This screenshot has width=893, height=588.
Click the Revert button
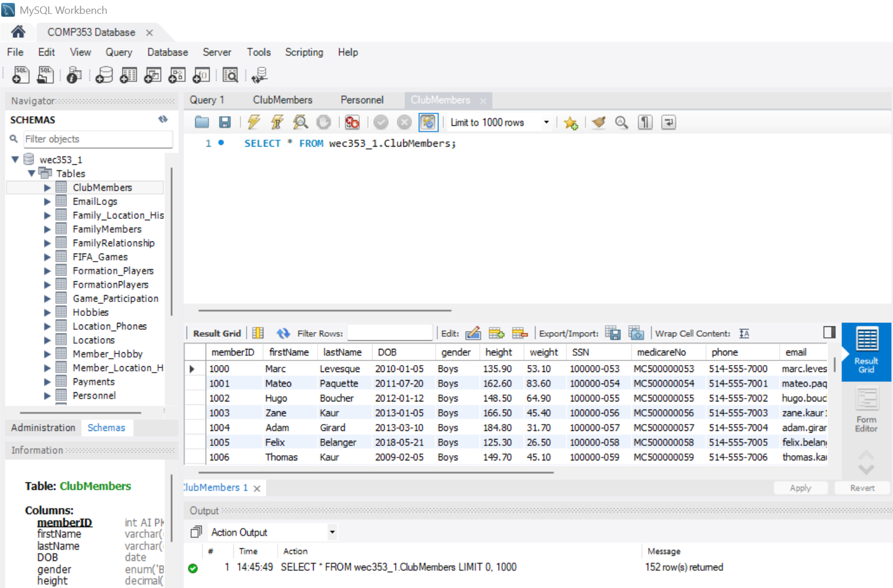click(x=862, y=488)
